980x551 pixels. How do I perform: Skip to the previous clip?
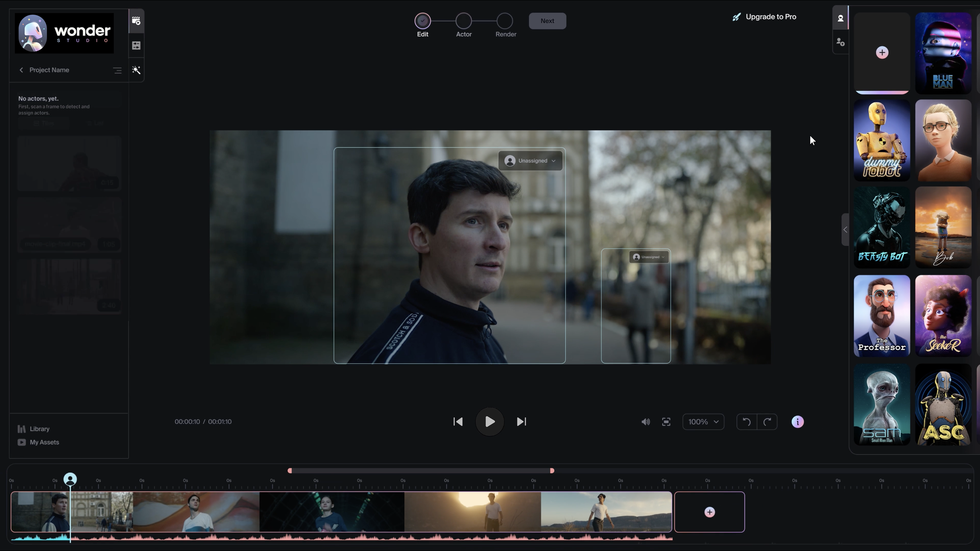tap(458, 422)
